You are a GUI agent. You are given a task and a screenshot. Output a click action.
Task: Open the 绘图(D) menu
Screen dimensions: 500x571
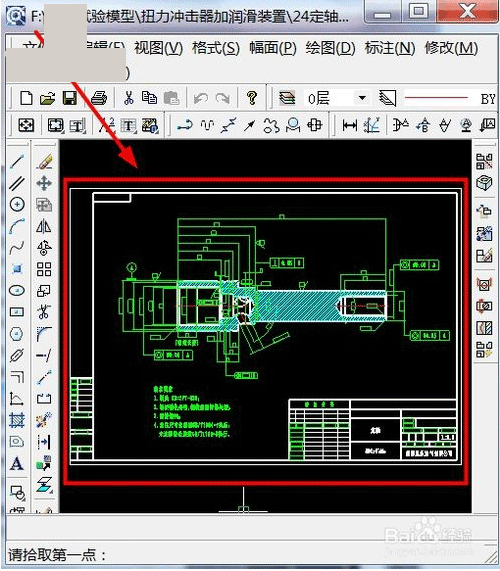330,48
